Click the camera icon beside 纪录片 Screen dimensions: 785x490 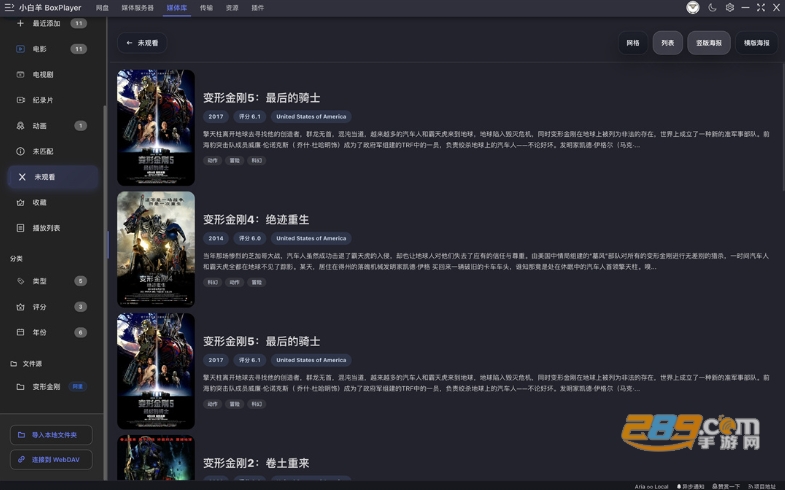point(20,100)
